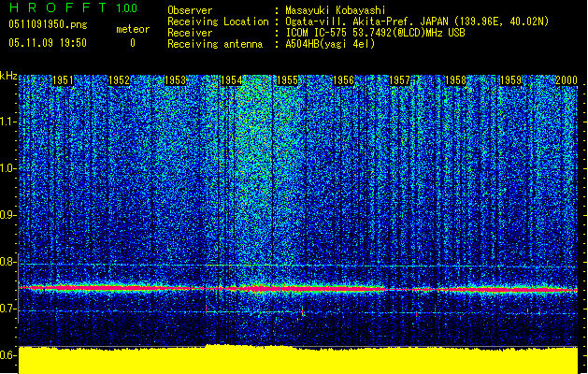
Task: Click the Receiving Location field label
Action: pyautogui.click(x=218, y=22)
